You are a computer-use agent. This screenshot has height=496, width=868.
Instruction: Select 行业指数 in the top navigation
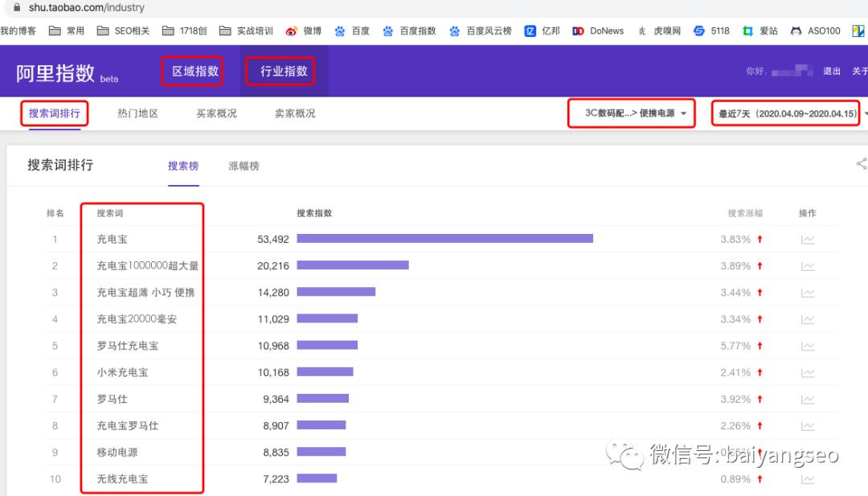pos(280,71)
